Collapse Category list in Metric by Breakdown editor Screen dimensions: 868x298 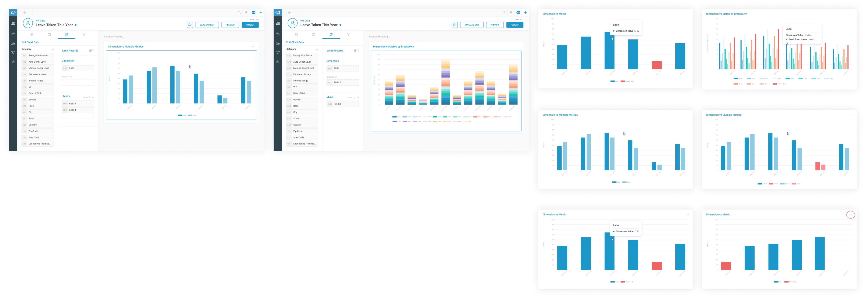(x=317, y=49)
